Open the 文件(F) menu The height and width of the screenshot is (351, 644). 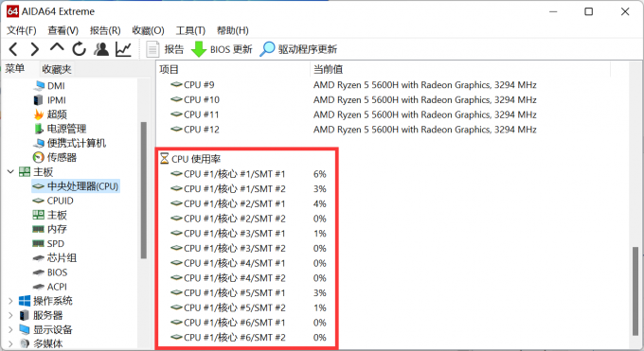pyautogui.click(x=22, y=30)
